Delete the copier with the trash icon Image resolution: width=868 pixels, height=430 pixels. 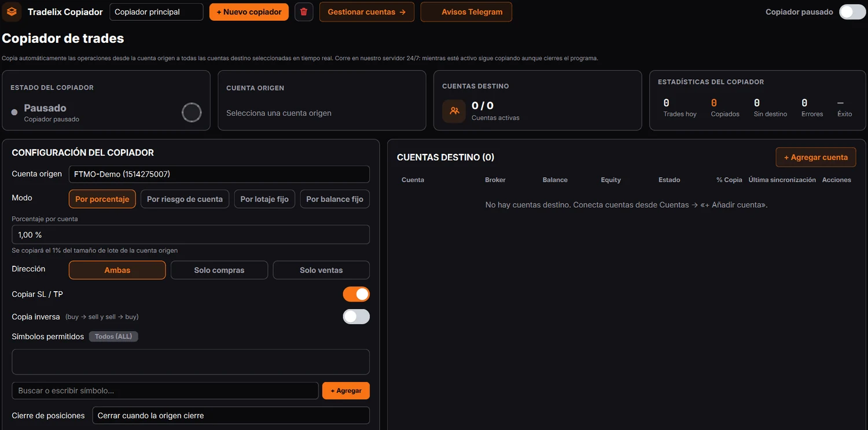coord(304,12)
